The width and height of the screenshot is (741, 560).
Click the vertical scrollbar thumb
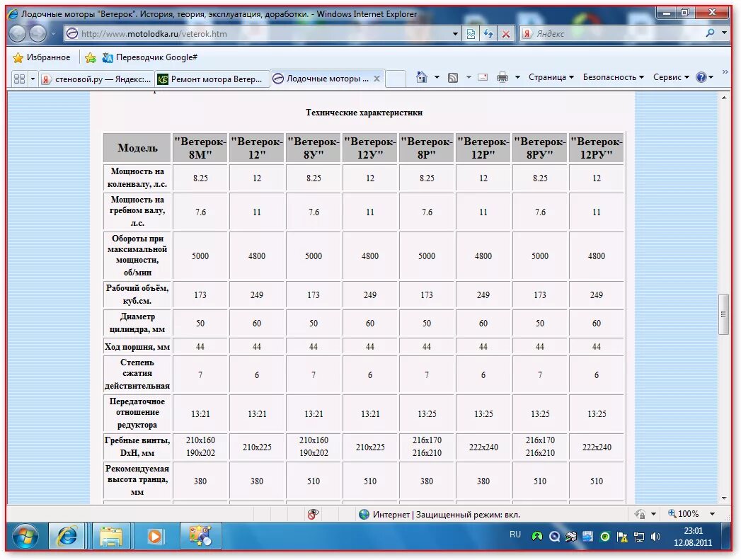(723, 314)
